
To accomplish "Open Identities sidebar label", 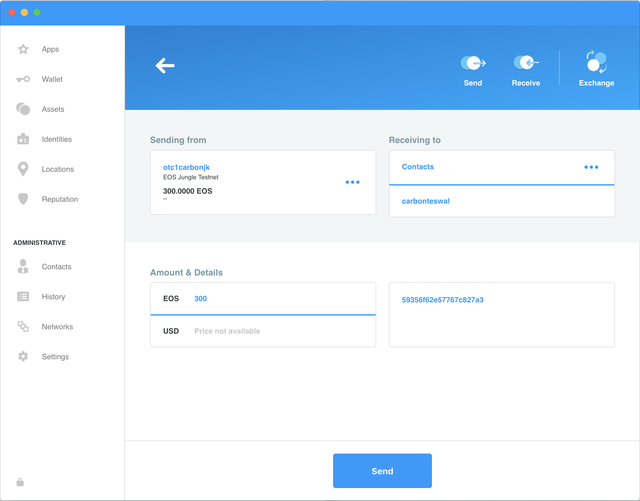I will tap(56, 139).
